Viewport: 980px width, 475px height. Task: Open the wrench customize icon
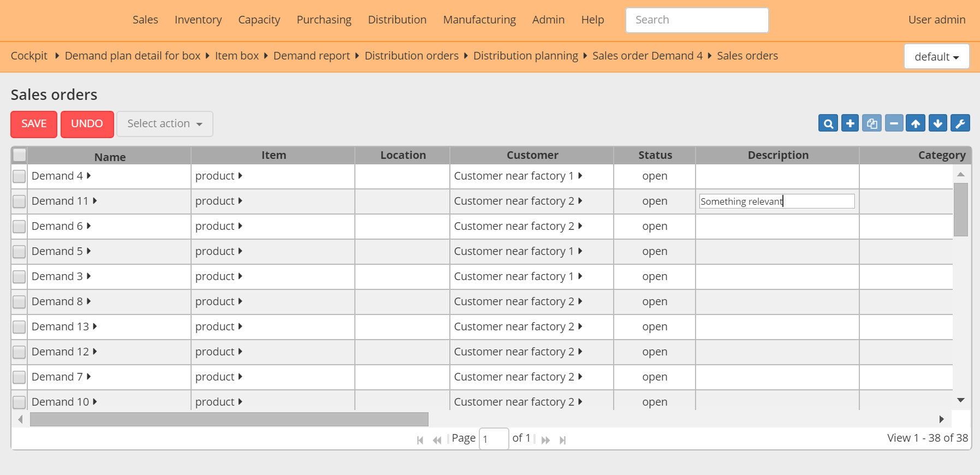960,123
